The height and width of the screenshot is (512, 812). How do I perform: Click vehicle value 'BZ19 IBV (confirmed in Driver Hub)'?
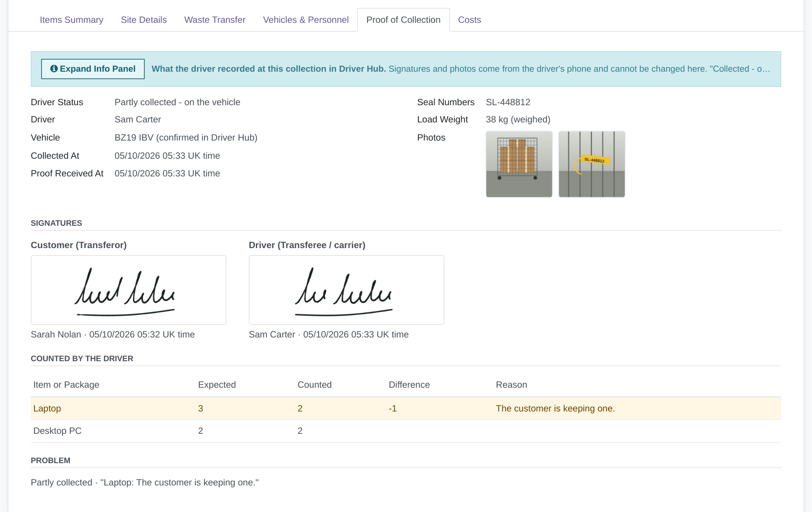pos(186,138)
